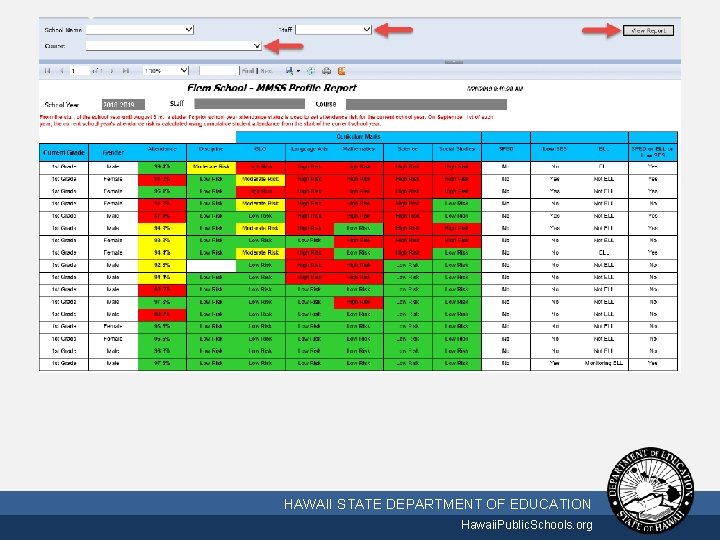Screen dimensions: 720x540
Task: Click the Hawaii Department of Education seal
Action: point(651,490)
